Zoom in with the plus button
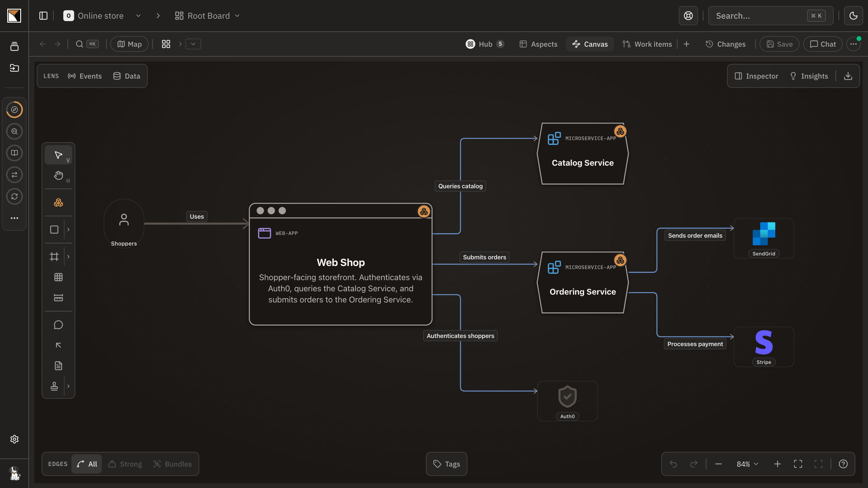This screenshot has width=868, height=488. [777, 464]
